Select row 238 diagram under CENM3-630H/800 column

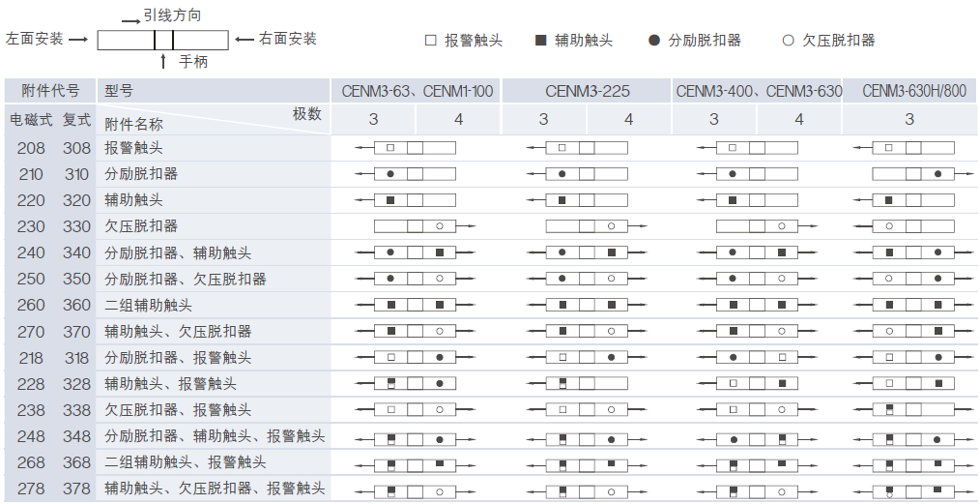coord(913,409)
